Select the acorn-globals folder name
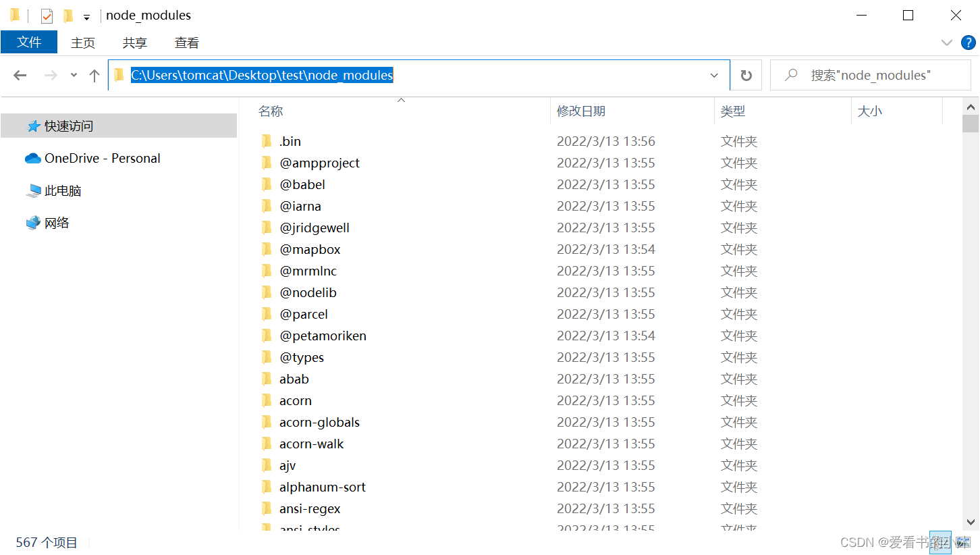Image resolution: width=980 pixels, height=555 pixels. pos(319,422)
